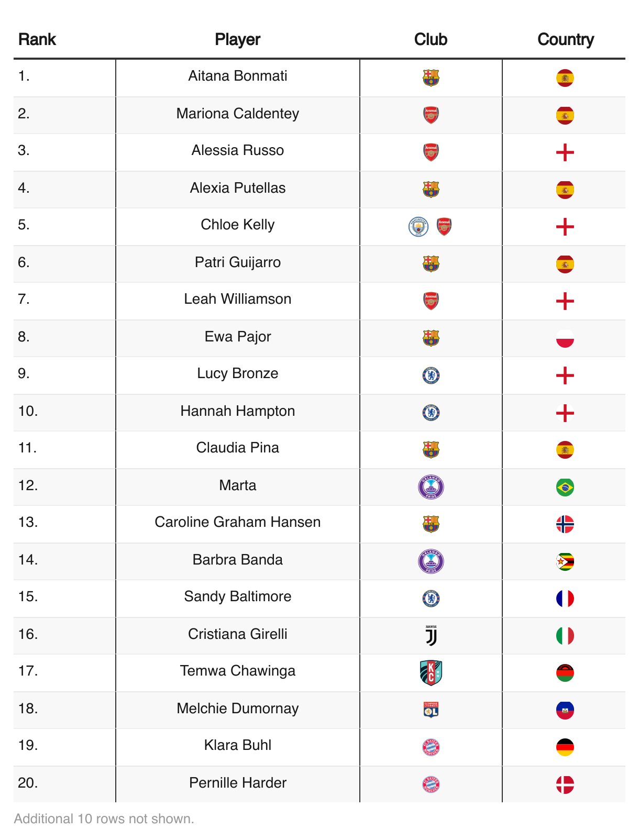Click the Norway flag for Caroline Graham Hansen
639x840 pixels.
click(x=565, y=524)
